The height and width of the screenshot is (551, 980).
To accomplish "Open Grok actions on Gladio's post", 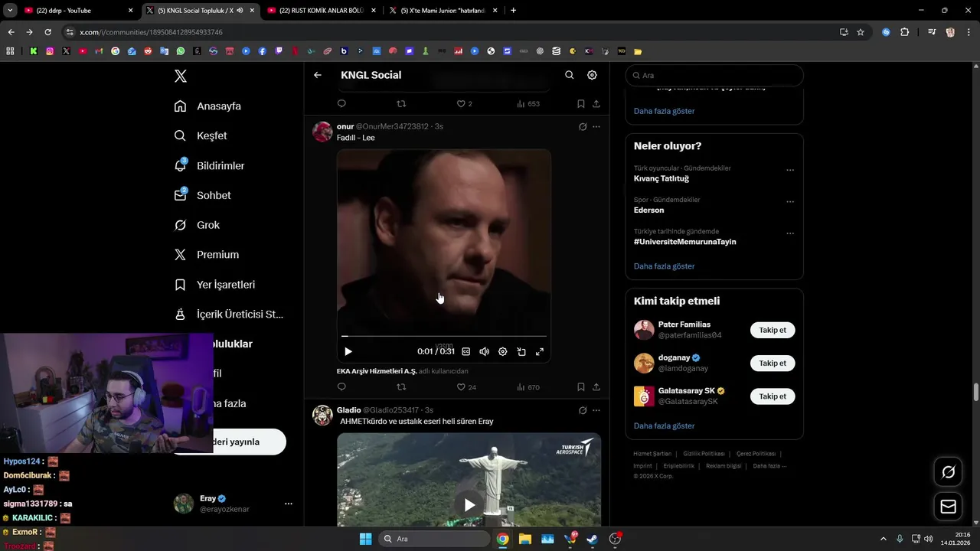I will pos(583,410).
